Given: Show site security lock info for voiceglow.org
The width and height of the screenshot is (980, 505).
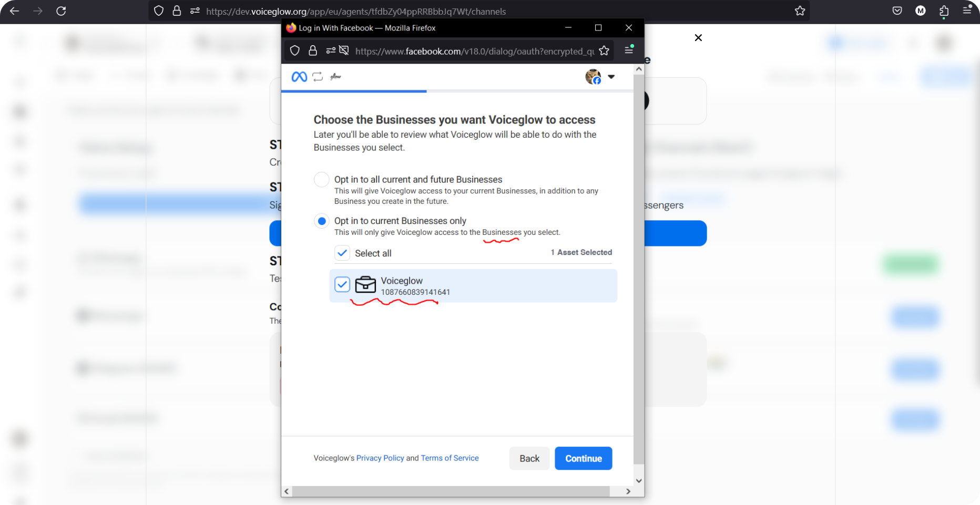Looking at the screenshot, I should 177,11.
